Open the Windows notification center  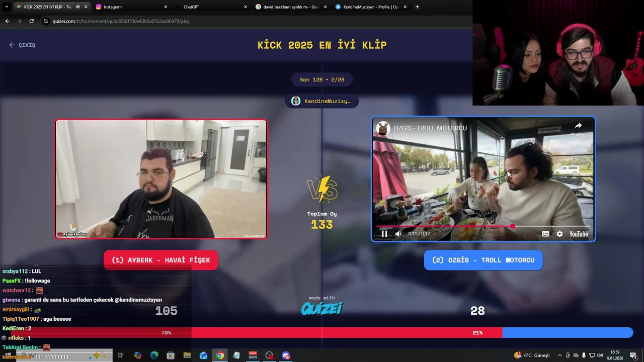click(x=633, y=355)
